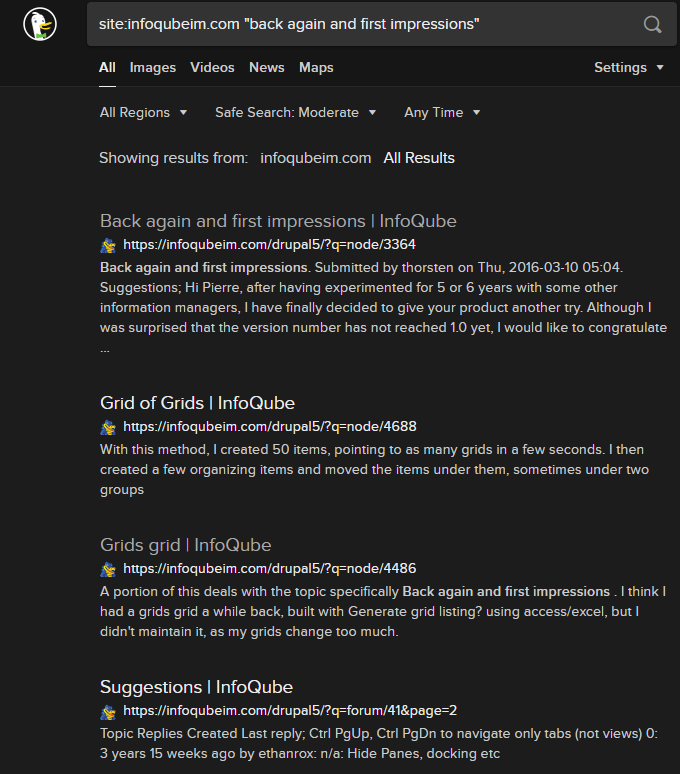Click the All Results link

click(419, 158)
